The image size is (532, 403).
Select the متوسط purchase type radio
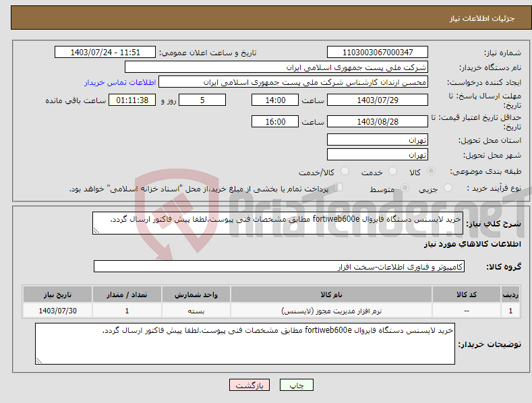405,187
